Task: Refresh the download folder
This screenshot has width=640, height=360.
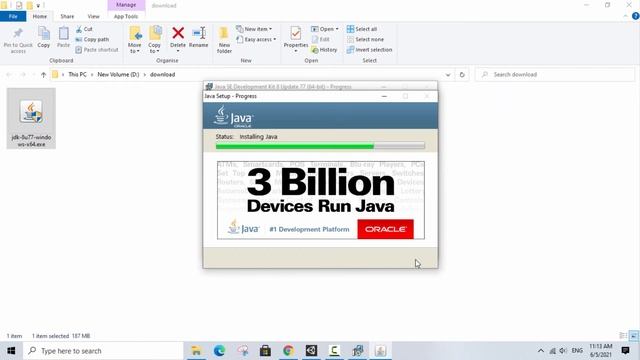Action: (x=462, y=75)
